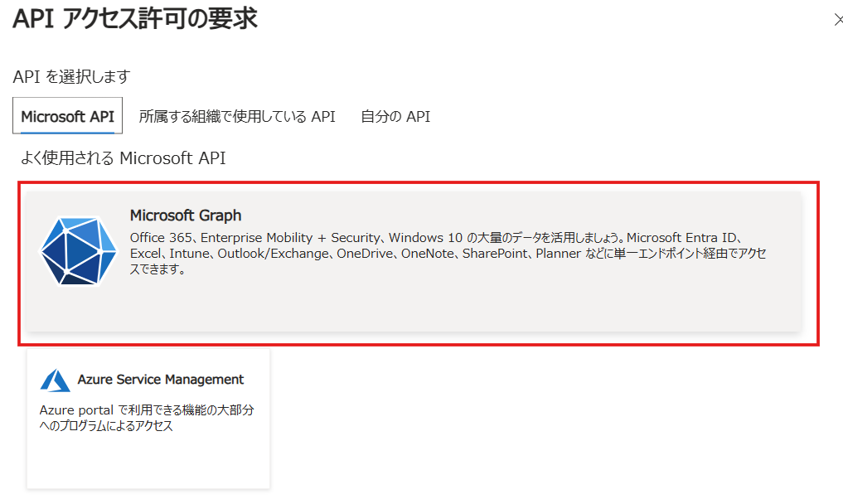Click the よく使用される Microsoft API heading
This screenshot has width=843, height=504.
pyautogui.click(x=124, y=158)
